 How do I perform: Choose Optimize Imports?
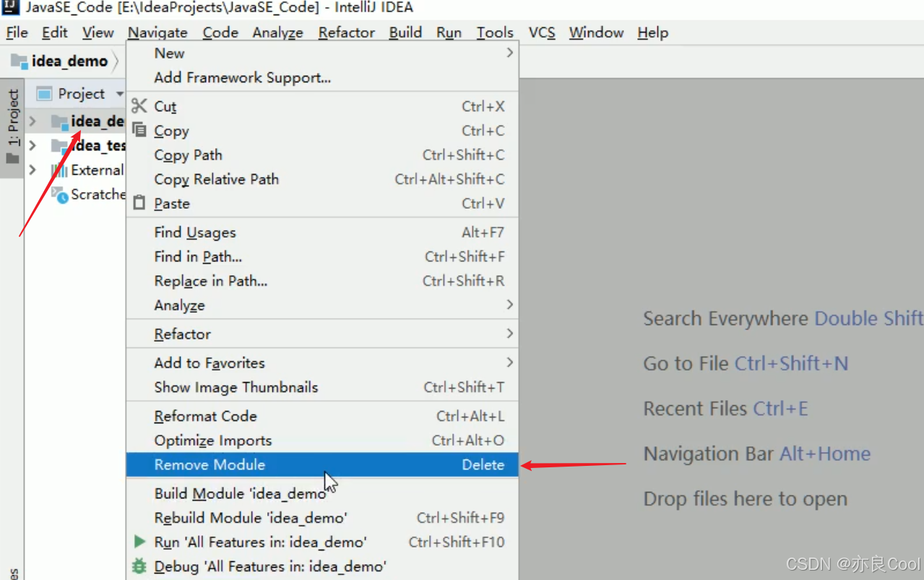pyautogui.click(x=322, y=441)
